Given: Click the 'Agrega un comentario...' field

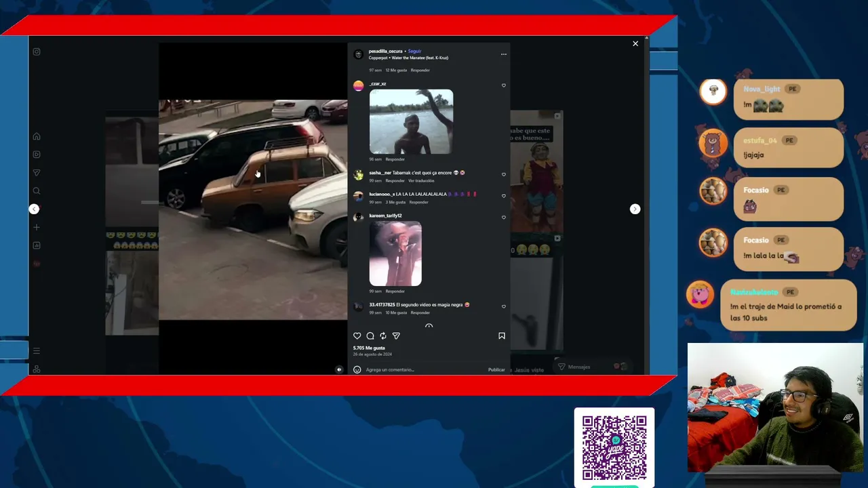Looking at the screenshot, I should [x=424, y=369].
